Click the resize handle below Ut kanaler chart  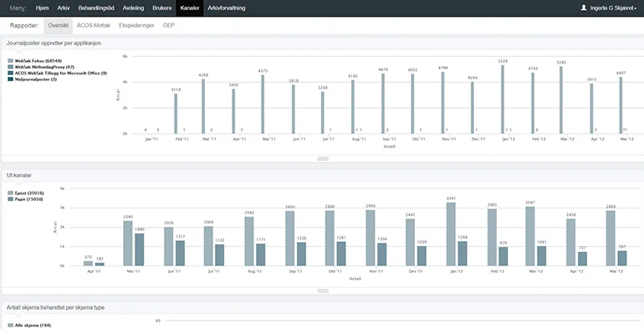(x=323, y=291)
